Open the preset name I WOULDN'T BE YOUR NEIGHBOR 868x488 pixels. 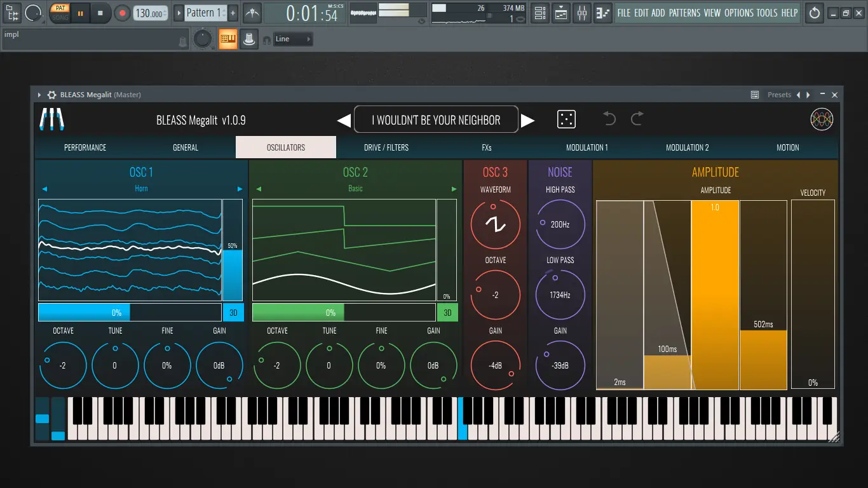point(436,119)
